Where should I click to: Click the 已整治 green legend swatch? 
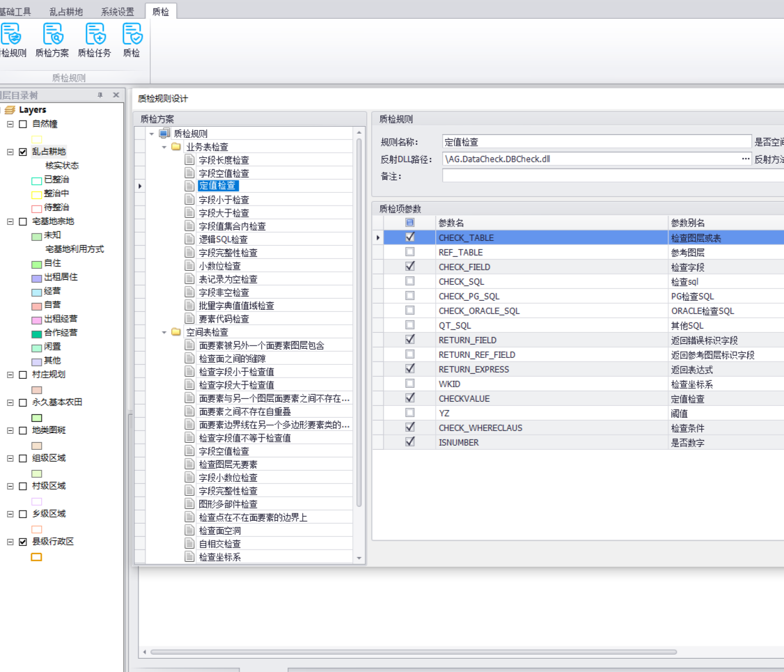pos(36,180)
